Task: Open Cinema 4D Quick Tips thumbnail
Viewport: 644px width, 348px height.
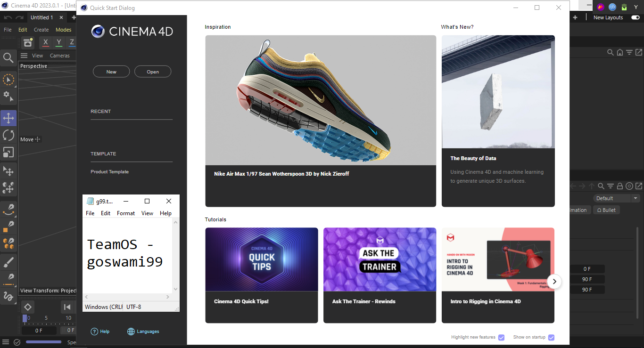Action: 262,259
